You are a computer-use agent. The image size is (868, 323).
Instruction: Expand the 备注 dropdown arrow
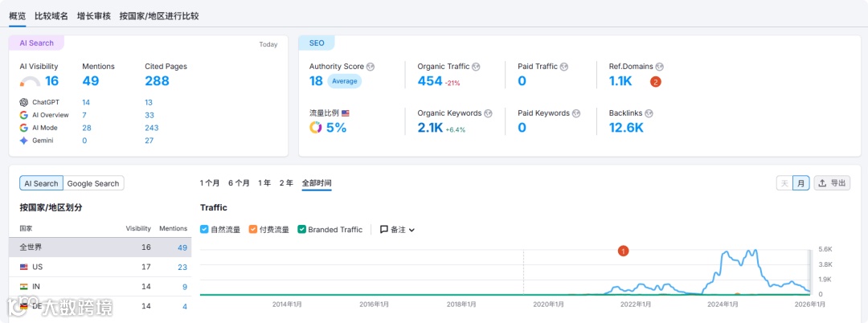click(x=411, y=230)
